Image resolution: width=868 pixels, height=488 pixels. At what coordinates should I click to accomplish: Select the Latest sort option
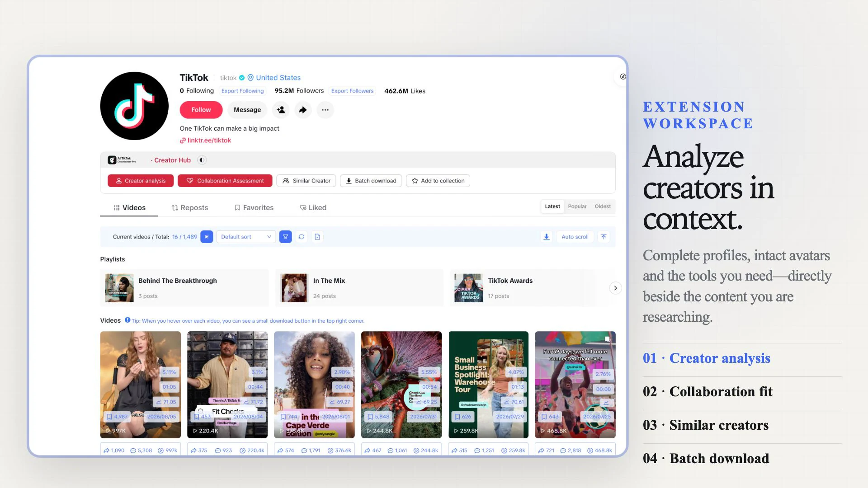pyautogui.click(x=552, y=206)
